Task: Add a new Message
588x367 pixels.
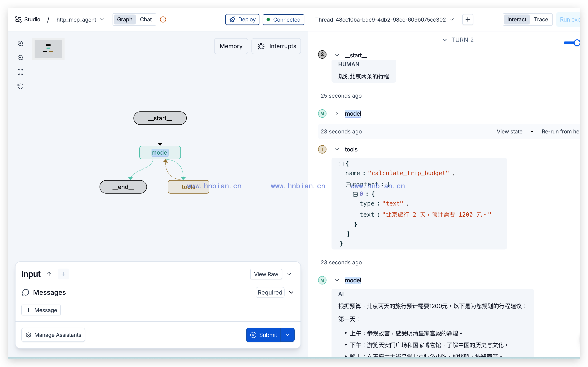Action: pyautogui.click(x=41, y=310)
